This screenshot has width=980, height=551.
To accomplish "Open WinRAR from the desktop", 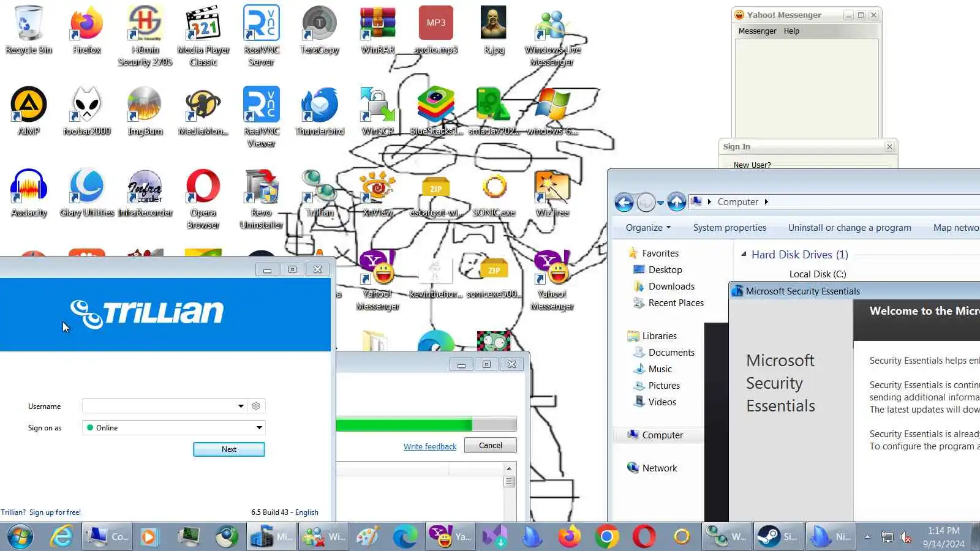I will pyautogui.click(x=378, y=29).
